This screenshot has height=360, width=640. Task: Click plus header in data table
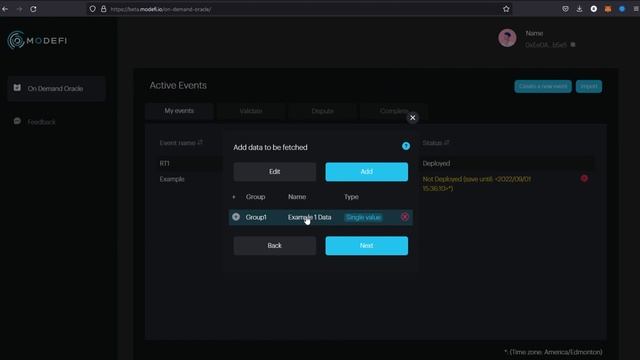[x=234, y=197]
